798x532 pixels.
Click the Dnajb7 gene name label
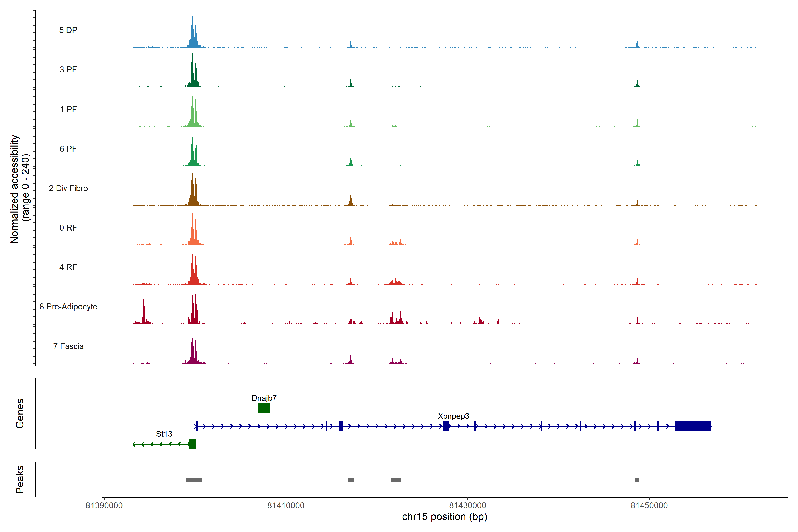(264, 398)
